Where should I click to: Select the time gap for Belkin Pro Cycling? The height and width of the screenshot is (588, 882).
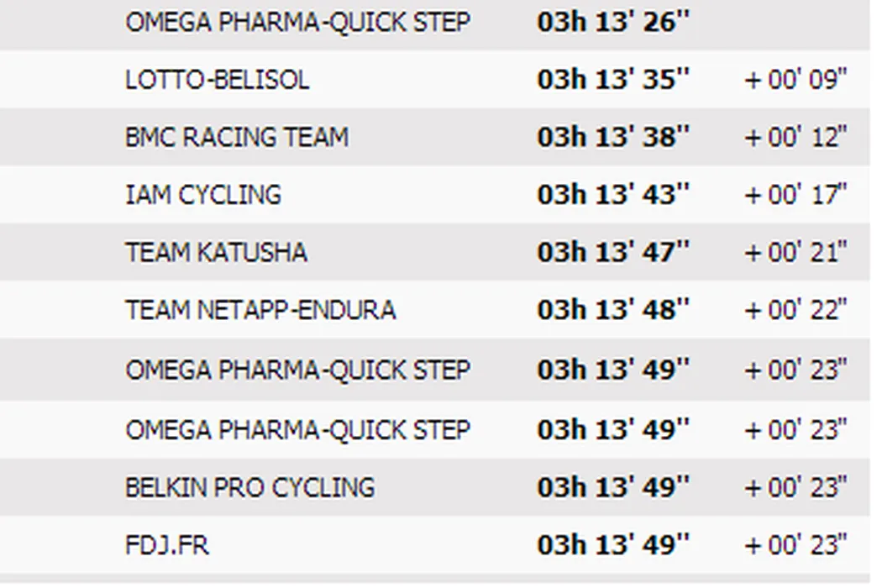pos(795,487)
